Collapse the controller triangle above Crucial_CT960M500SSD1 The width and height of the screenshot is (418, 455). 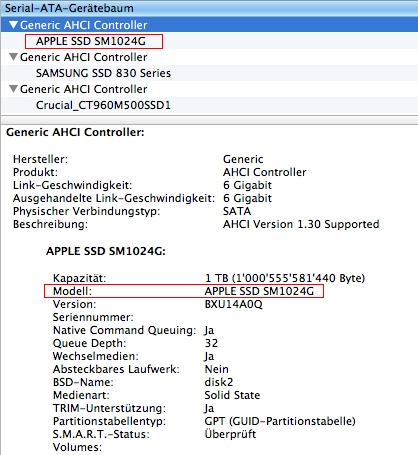[x=13, y=89]
